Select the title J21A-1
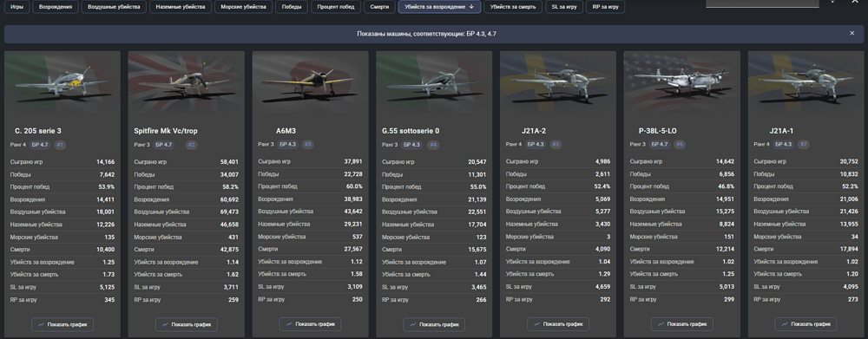The image size is (868, 339). 781,131
